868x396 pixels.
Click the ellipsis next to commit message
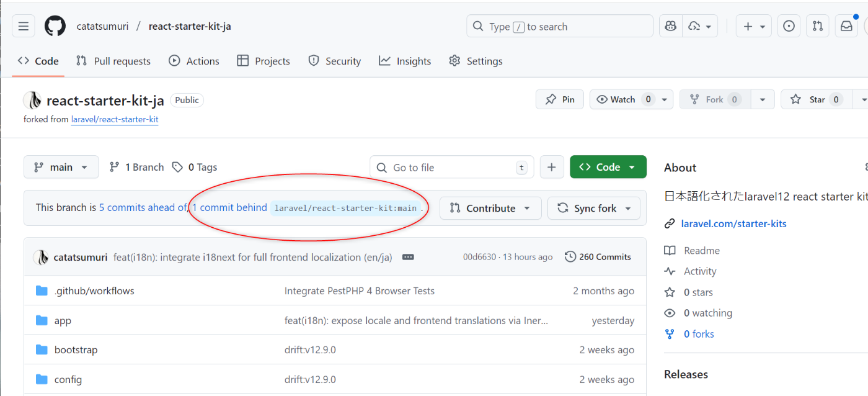408,257
